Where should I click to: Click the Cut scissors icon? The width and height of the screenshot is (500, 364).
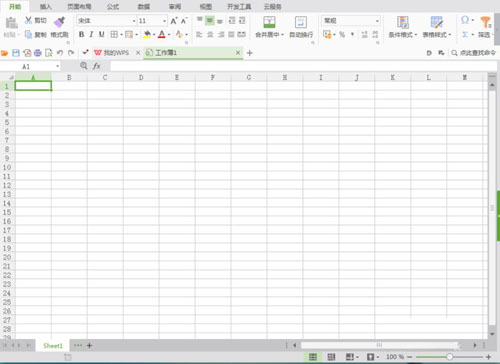click(29, 20)
